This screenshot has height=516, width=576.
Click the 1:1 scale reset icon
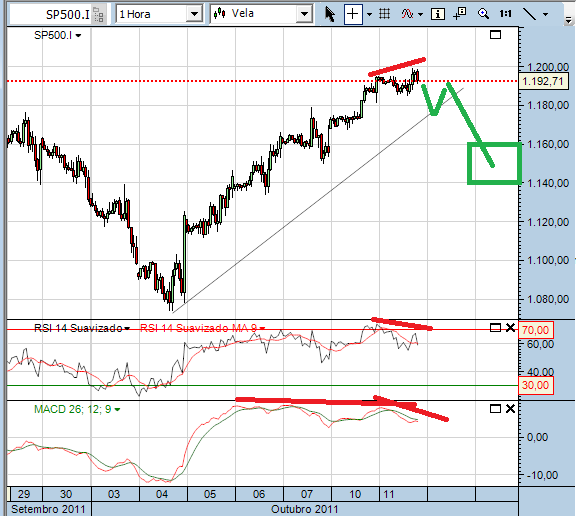point(505,14)
